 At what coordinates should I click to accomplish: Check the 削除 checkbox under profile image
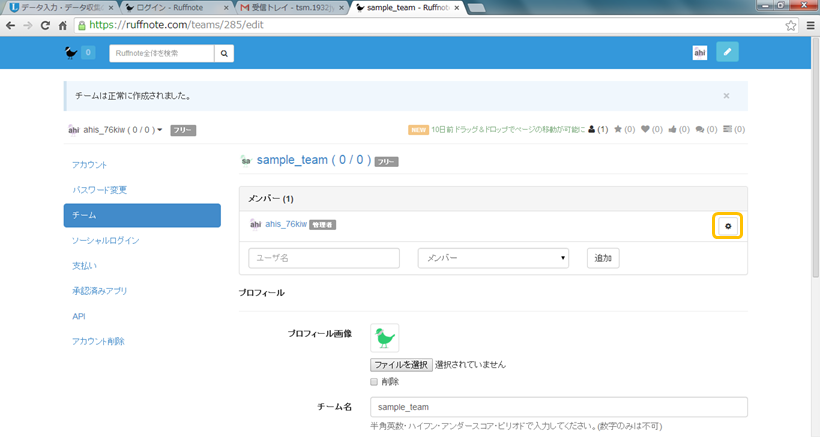[375, 381]
